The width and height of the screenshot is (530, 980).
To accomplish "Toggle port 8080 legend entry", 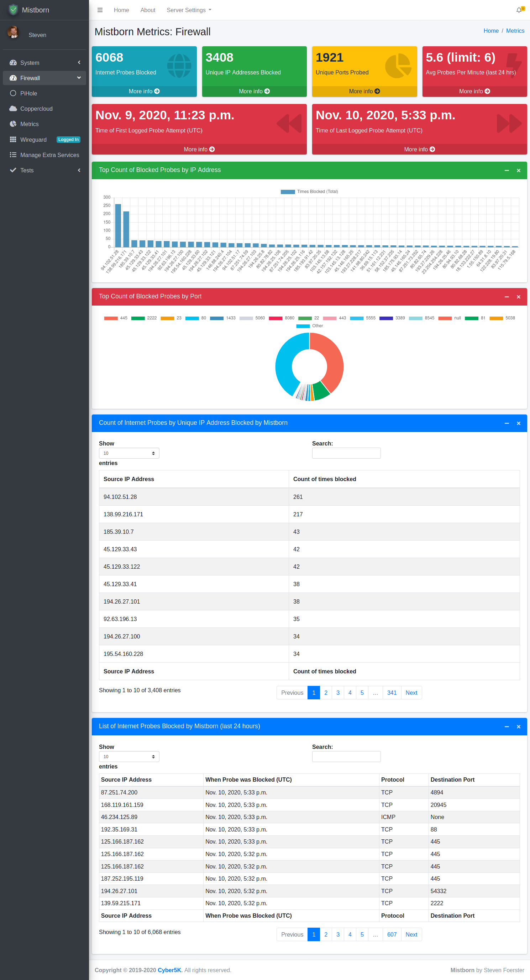I will coord(281,318).
